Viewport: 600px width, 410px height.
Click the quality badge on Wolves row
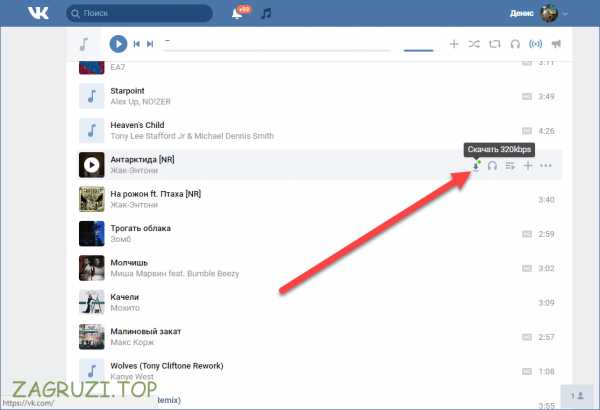tap(527, 371)
